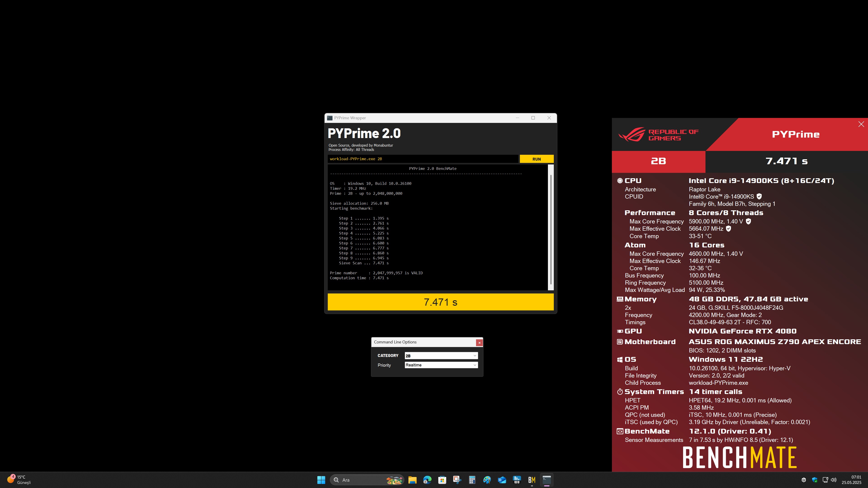Click the Sieve Scan 7.471 s line
Viewport: 868px width, 488px height.
click(363, 263)
